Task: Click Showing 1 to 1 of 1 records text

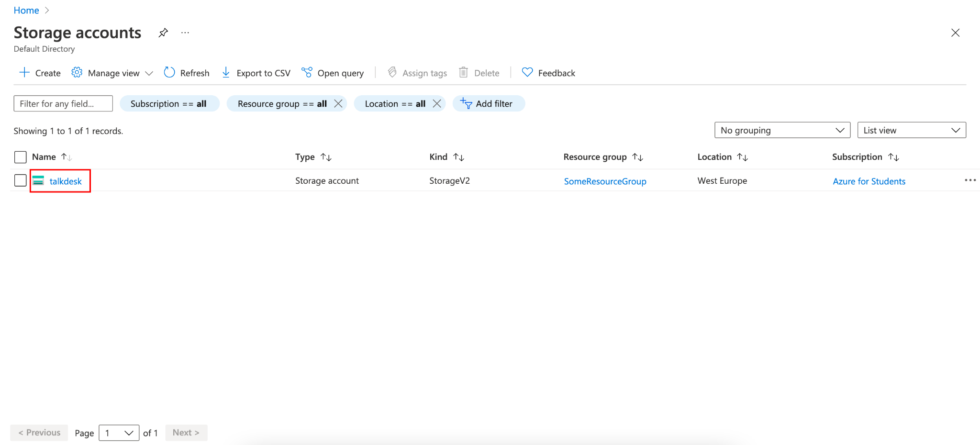Action: (x=68, y=131)
